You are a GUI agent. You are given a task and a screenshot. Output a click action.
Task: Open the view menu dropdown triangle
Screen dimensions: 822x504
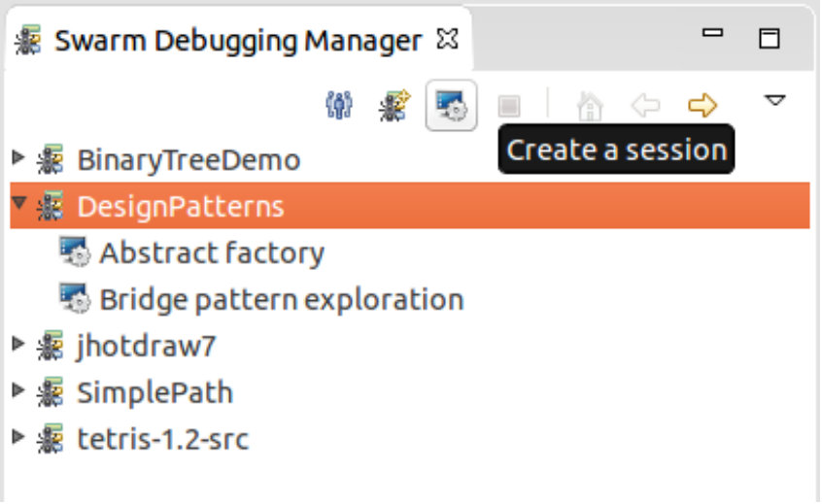coord(774,100)
